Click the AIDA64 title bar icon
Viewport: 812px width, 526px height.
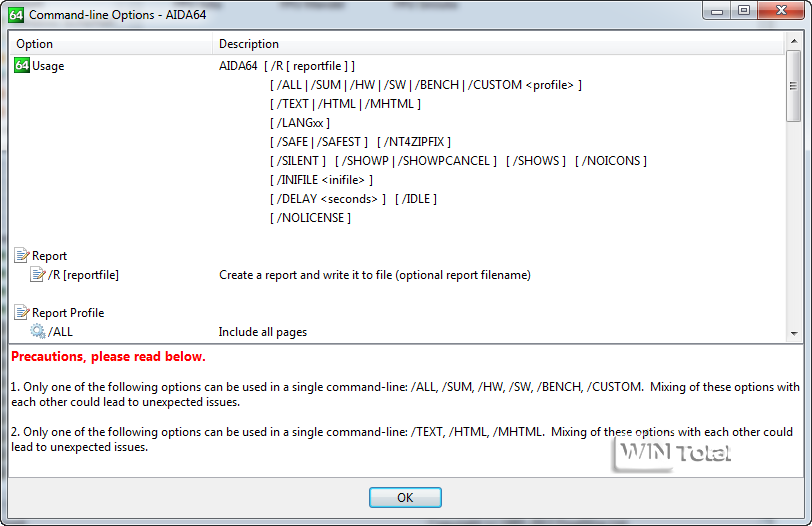pyautogui.click(x=15, y=15)
